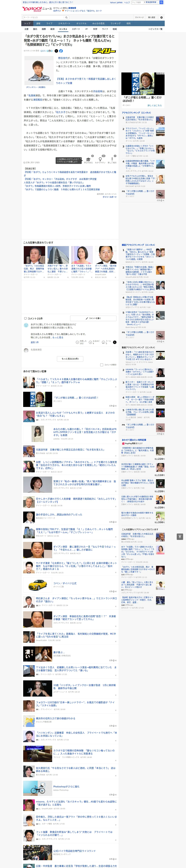Click the デイリースポーツ source link below article
186x868 pixels.
click(x=109, y=197)
